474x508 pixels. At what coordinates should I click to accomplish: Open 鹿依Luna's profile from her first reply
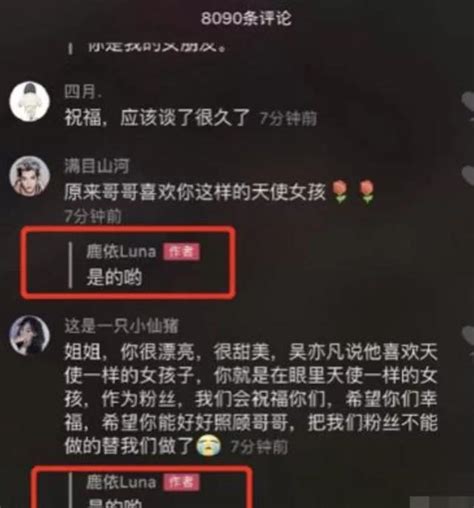click(x=121, y=251)
